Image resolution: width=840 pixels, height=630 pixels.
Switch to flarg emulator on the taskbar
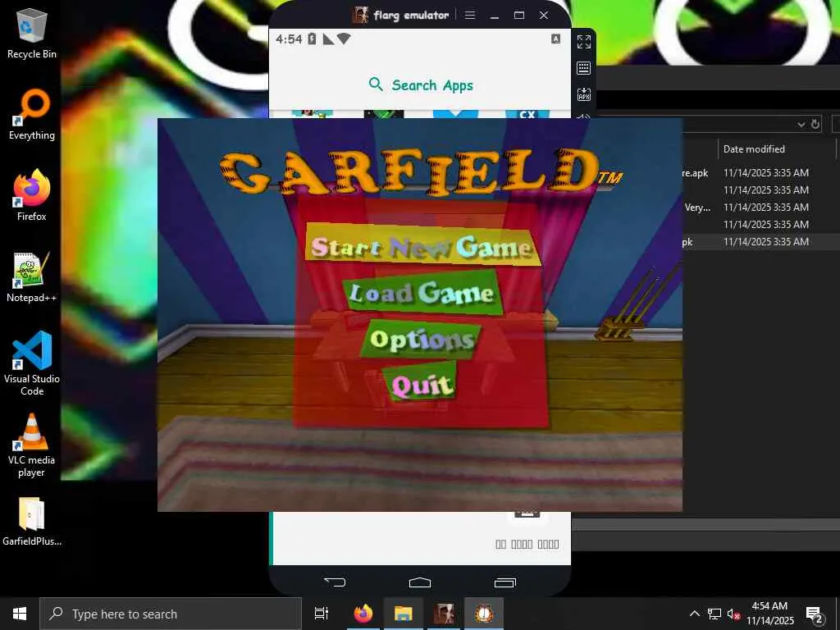444,614
